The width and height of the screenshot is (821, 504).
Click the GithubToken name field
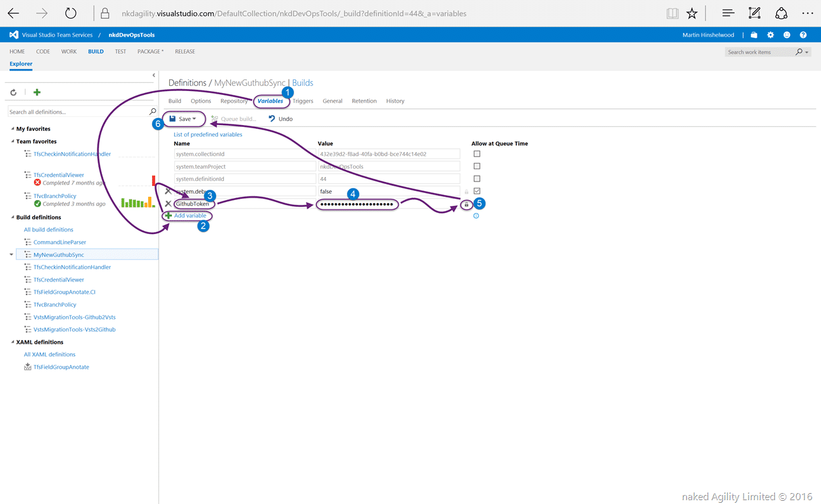point(244,204)
